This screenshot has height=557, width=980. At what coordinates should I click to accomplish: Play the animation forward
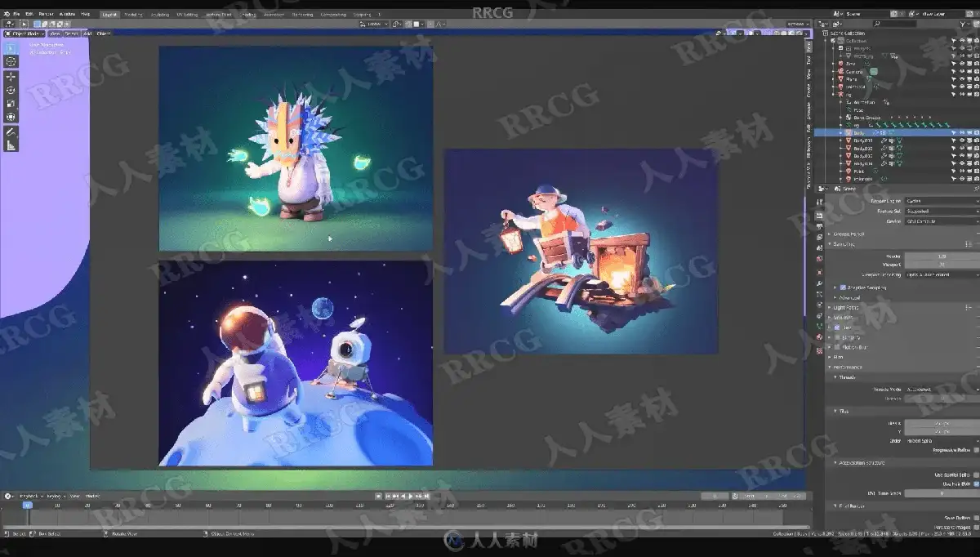tap(411, 496)
